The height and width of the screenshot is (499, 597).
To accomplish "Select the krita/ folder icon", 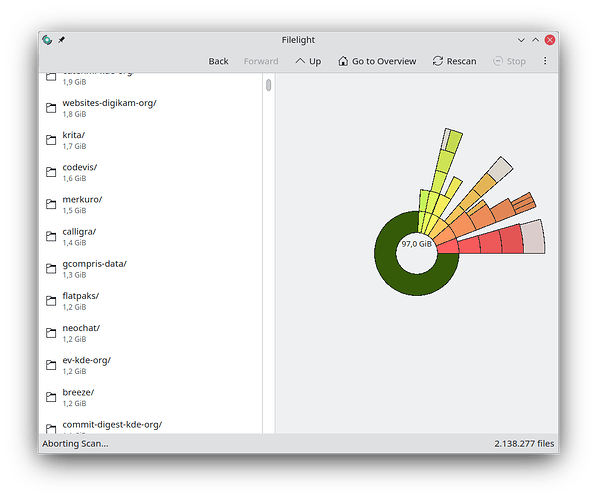I will (x=51, y=140).
